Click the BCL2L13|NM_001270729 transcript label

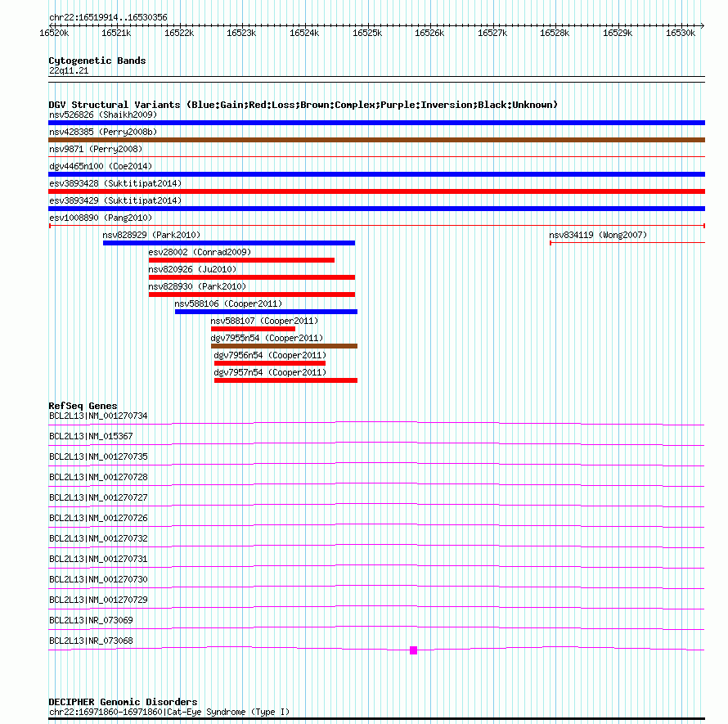(x=98, y=600)
